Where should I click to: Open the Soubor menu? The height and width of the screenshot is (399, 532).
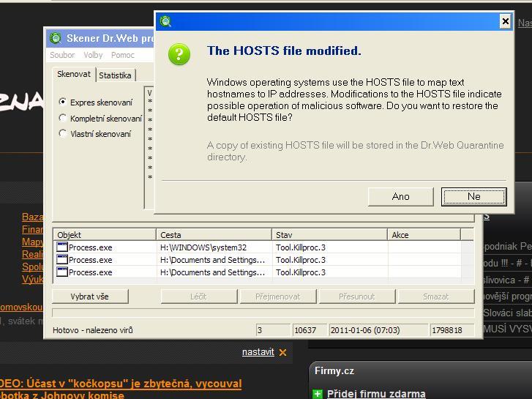[62, 55]
